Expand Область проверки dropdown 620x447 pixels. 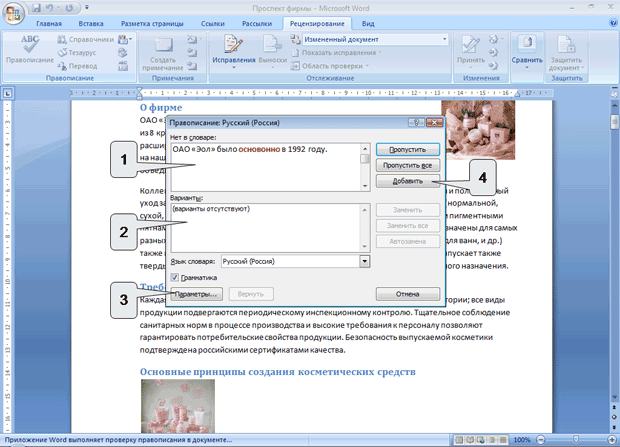coord(330,66)
